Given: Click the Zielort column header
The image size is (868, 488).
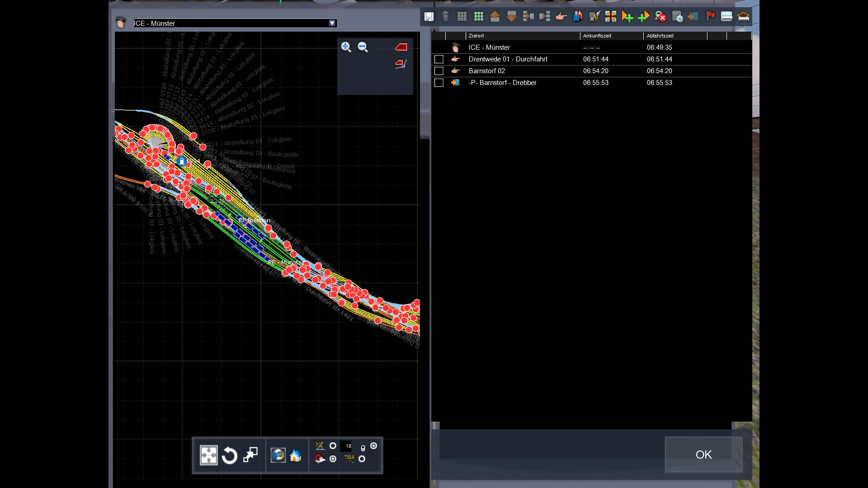Looking at the screenshot, I should 476,36.
